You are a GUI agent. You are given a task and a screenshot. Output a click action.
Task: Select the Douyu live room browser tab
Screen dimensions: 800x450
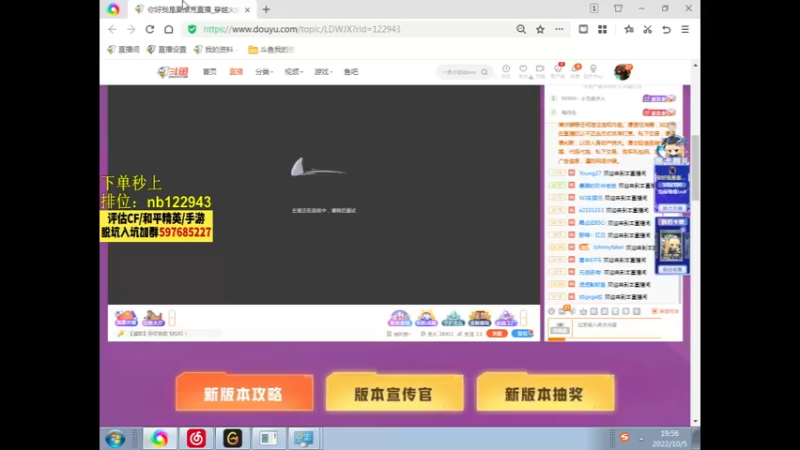(191, 10)
